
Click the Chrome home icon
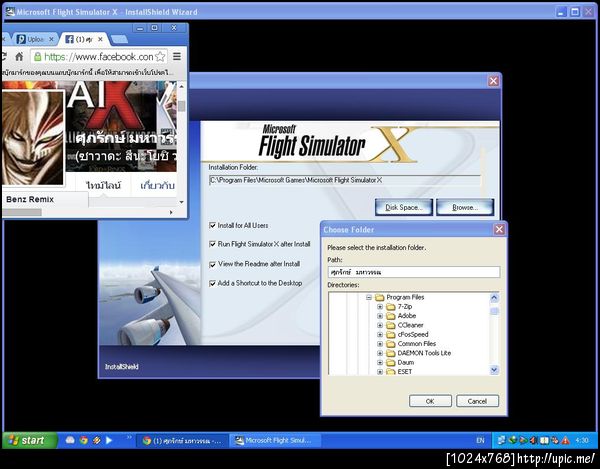[19, 57]
